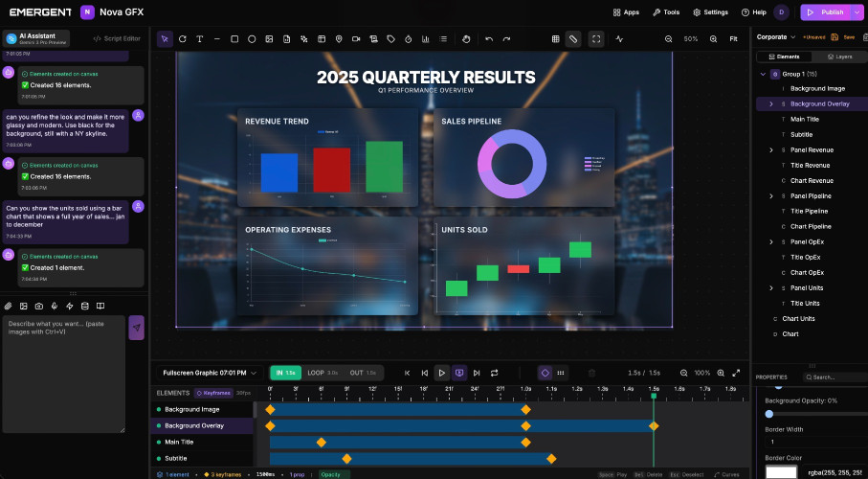This screenshot has width=868, height=479.
Task: Select the rotate tool
Action: click(182, 39)
